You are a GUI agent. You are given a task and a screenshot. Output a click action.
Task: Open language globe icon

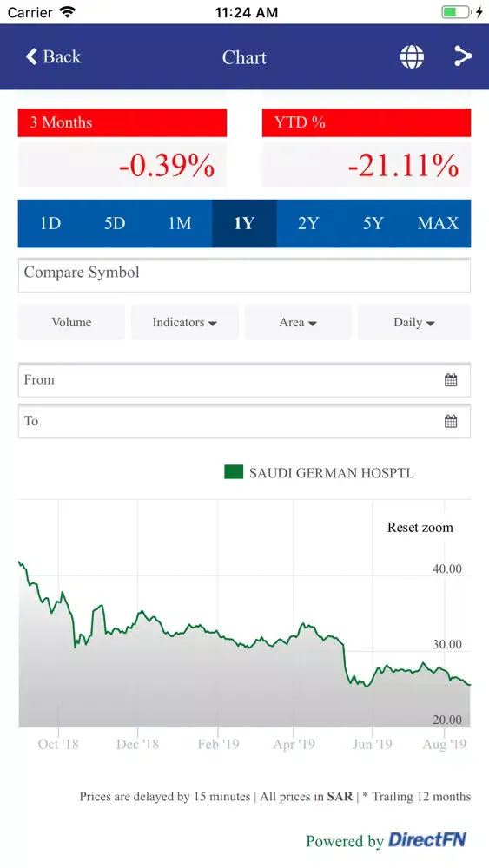pos(412,56)
